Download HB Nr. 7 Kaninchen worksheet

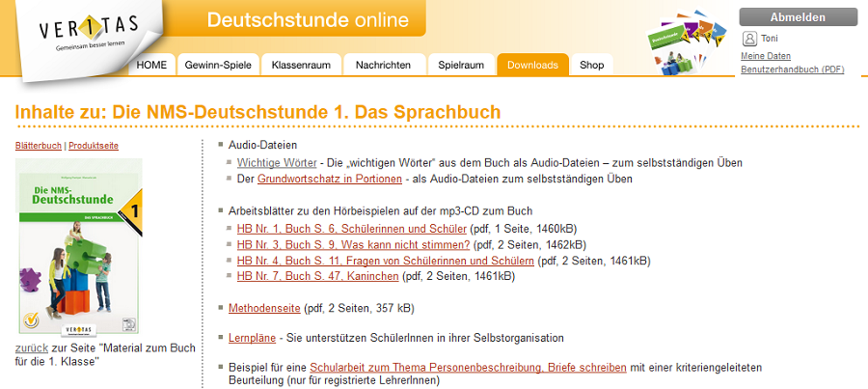coord(317,276)
